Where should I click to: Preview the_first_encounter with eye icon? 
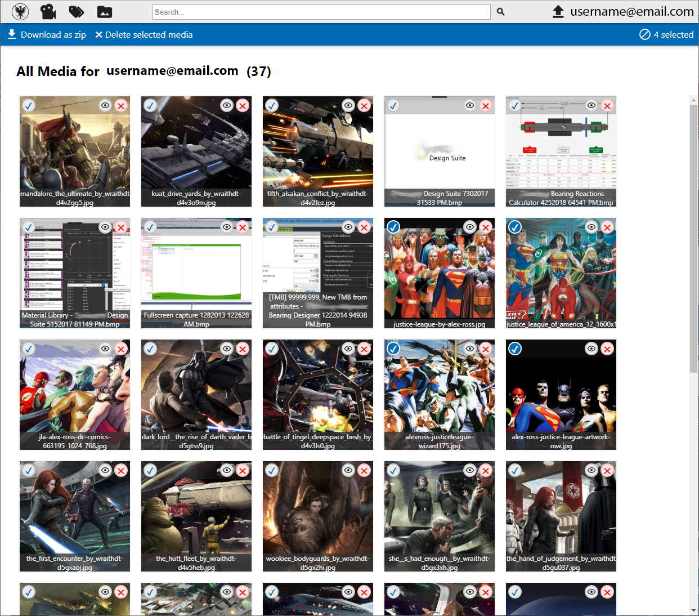tap(105, 470)
